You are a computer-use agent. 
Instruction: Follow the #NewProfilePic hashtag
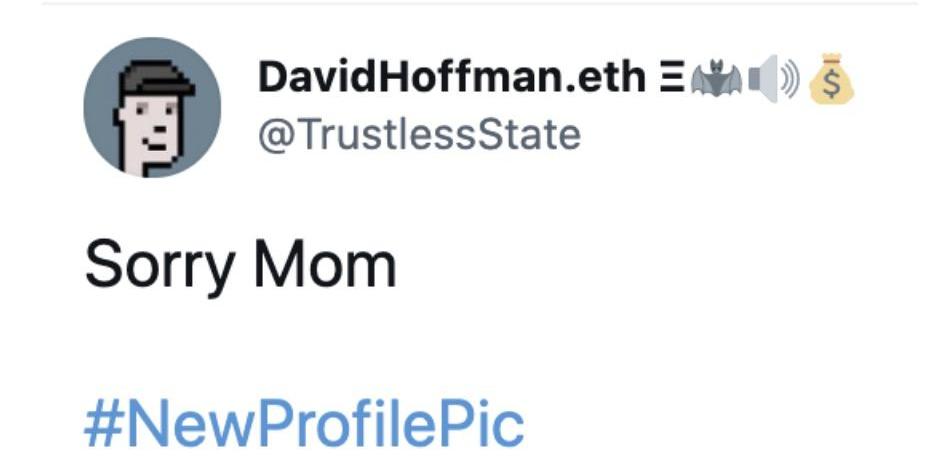tap(304, 424)
